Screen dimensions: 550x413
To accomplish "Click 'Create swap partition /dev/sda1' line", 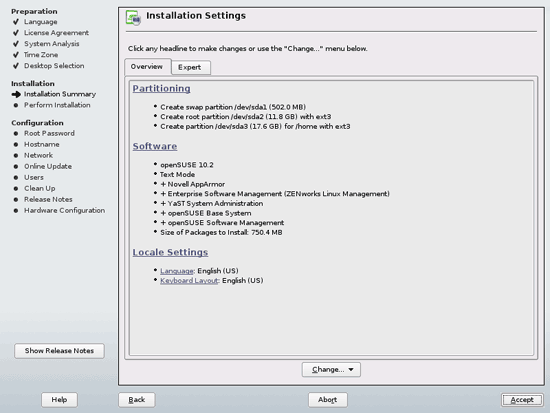I will coord(233,107).
